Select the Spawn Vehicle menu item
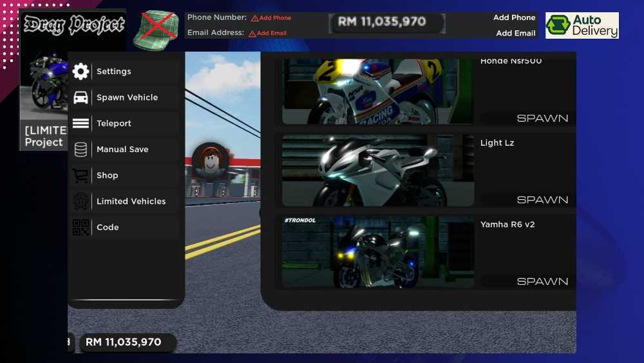The height and width of the screenshot is (363, 644). tap(126, 97)
